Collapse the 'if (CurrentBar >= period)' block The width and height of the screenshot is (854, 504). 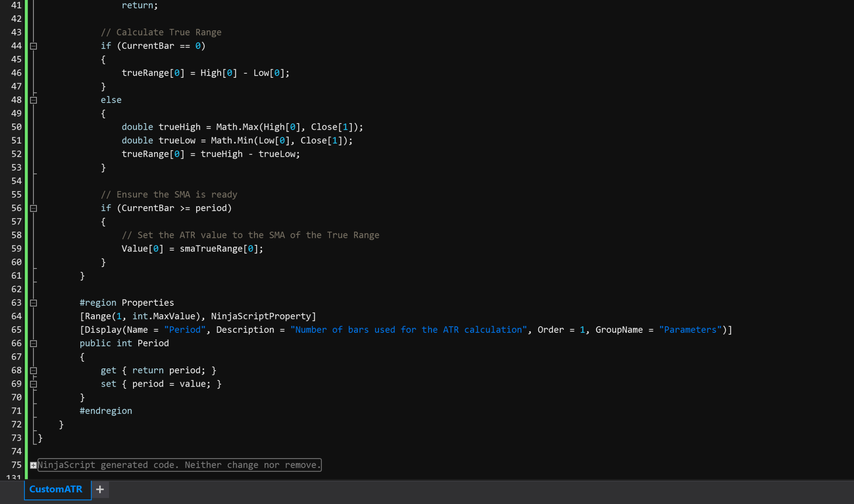point(33,208)
